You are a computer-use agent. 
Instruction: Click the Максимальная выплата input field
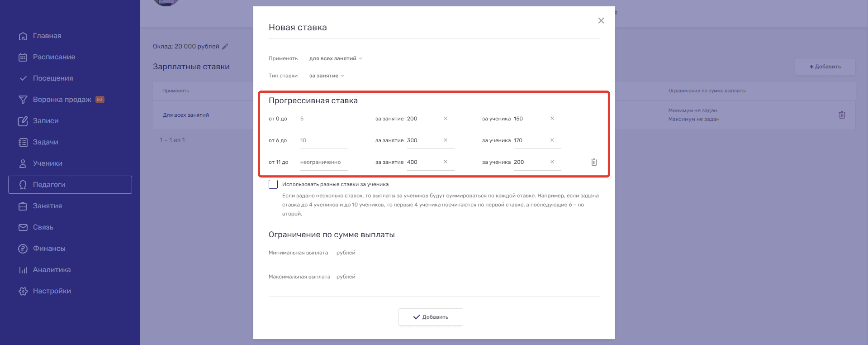tap(367, 277)
